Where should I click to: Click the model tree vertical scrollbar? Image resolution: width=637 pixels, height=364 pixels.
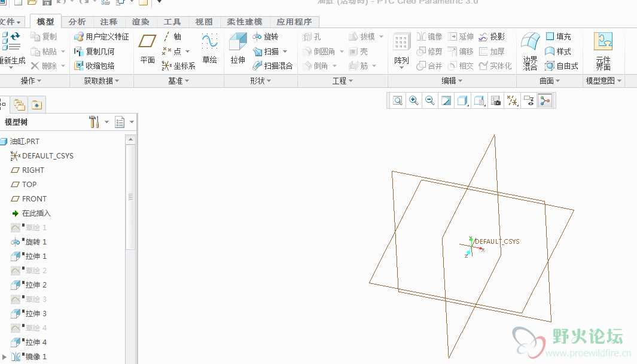click(x=130, y=197)
